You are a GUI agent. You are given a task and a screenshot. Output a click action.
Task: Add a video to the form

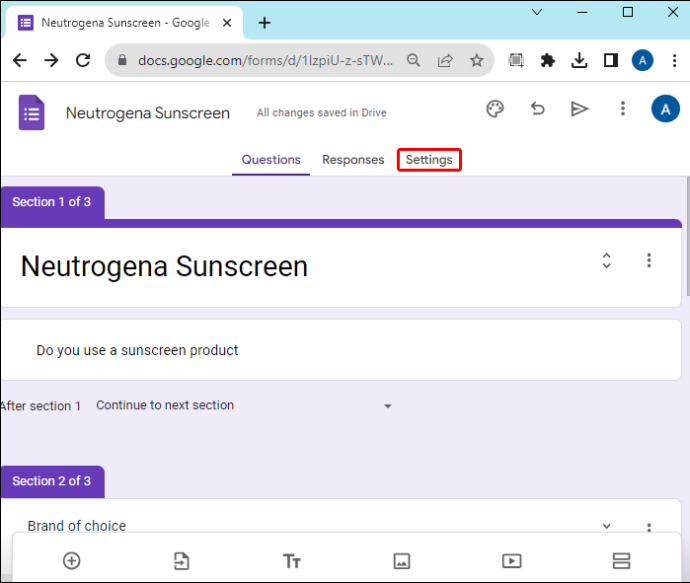coord(511,561)
